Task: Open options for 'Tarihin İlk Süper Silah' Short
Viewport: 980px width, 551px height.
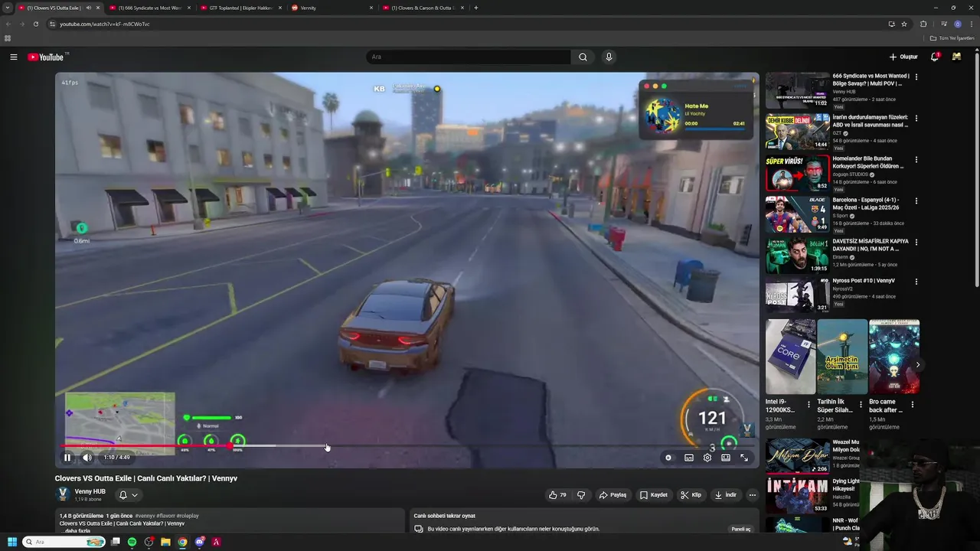Action: pos(861,404)
